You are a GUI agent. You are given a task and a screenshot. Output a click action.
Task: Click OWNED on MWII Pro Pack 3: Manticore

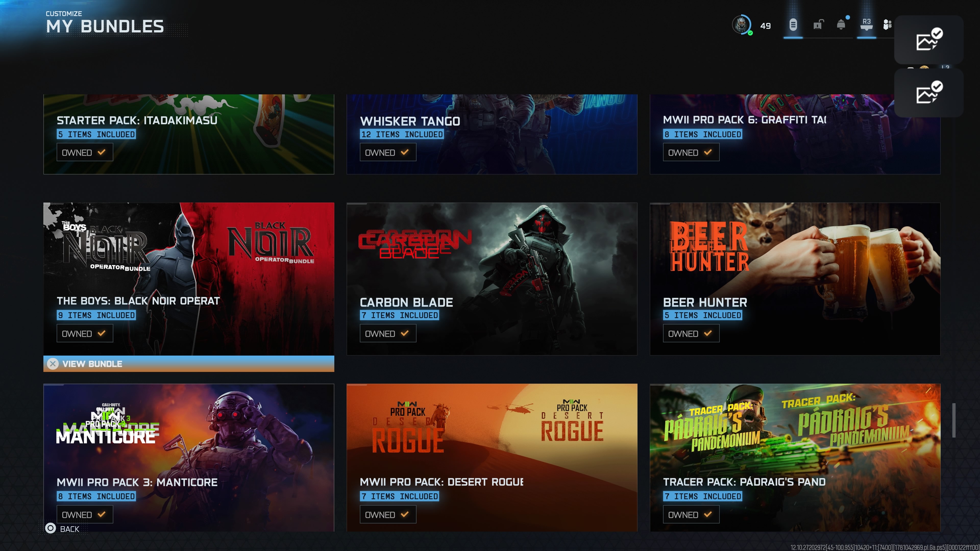(x=85, y=515)
